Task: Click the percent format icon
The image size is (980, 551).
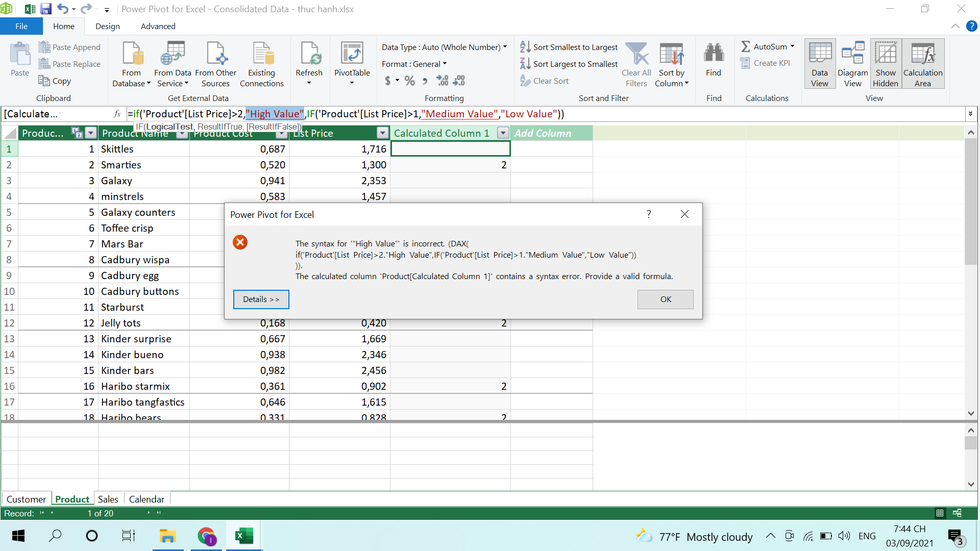Action: coord(409,81)
